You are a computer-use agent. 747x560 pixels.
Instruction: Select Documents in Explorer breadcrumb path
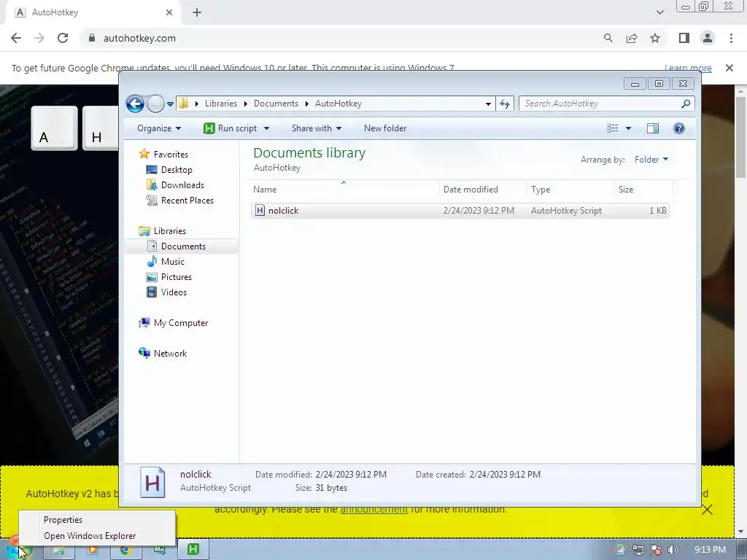coord(276,104)
